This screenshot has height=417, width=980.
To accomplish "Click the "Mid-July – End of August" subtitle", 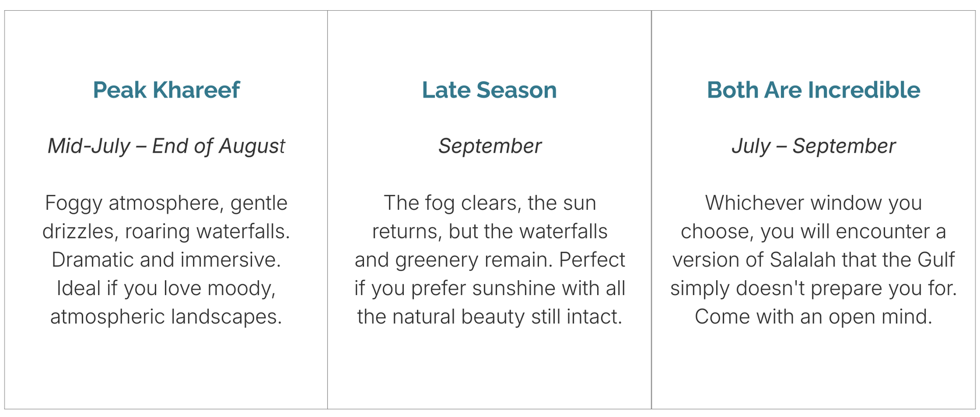I will [x=166, y=146].
